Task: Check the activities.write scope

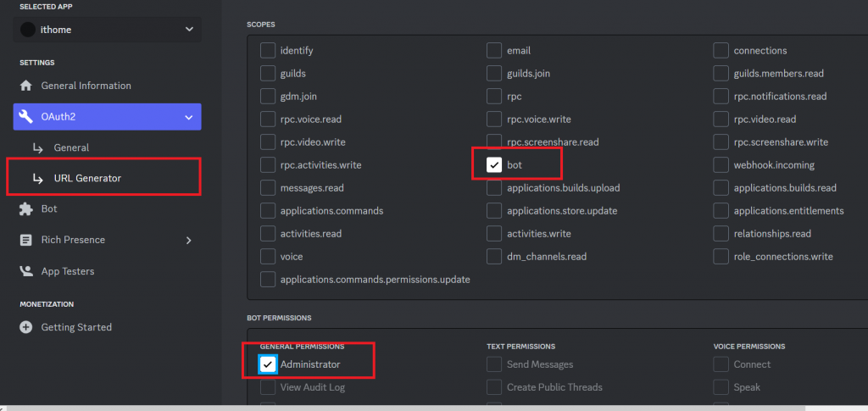Action: [494, 233]
